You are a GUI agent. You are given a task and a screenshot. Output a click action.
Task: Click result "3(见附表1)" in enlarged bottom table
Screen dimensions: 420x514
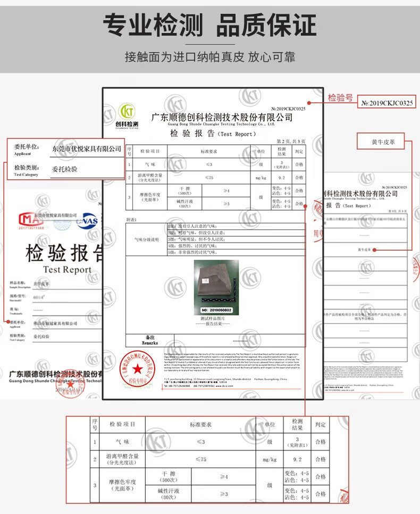pos(297,442)
